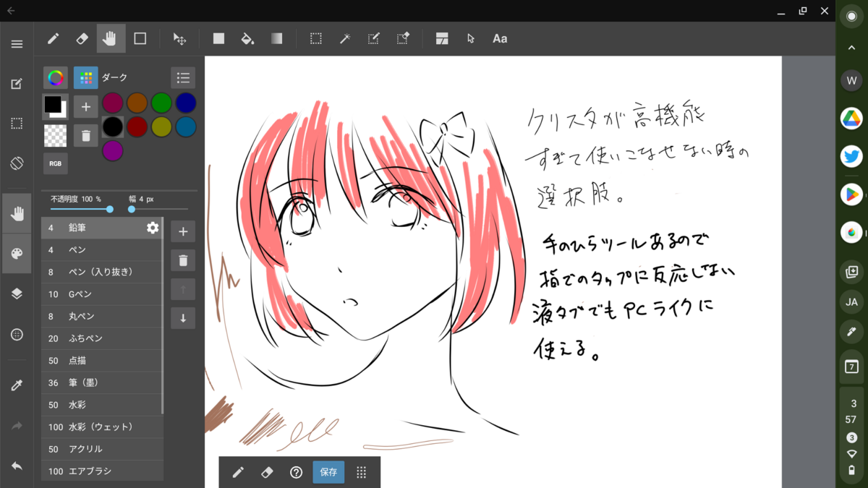The width and height of the screenshot is (868, 488).
Task: Select the rectangular selection tool
Action: (x=316, y=38)
